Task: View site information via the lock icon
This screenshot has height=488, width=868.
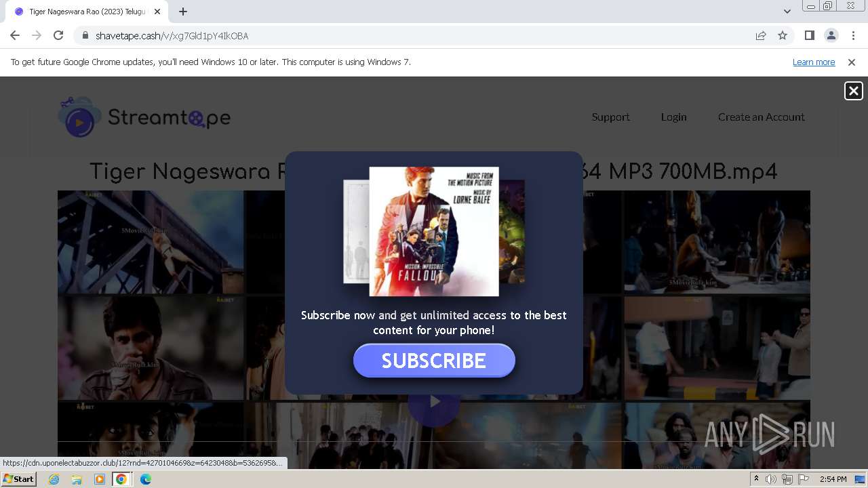Action: [x=85, y=35]
